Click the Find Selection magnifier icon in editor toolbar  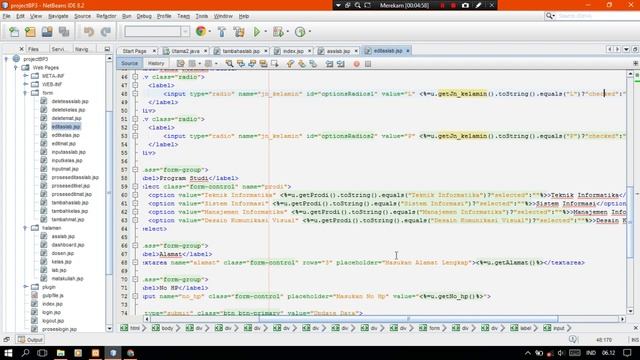point(229,64)
